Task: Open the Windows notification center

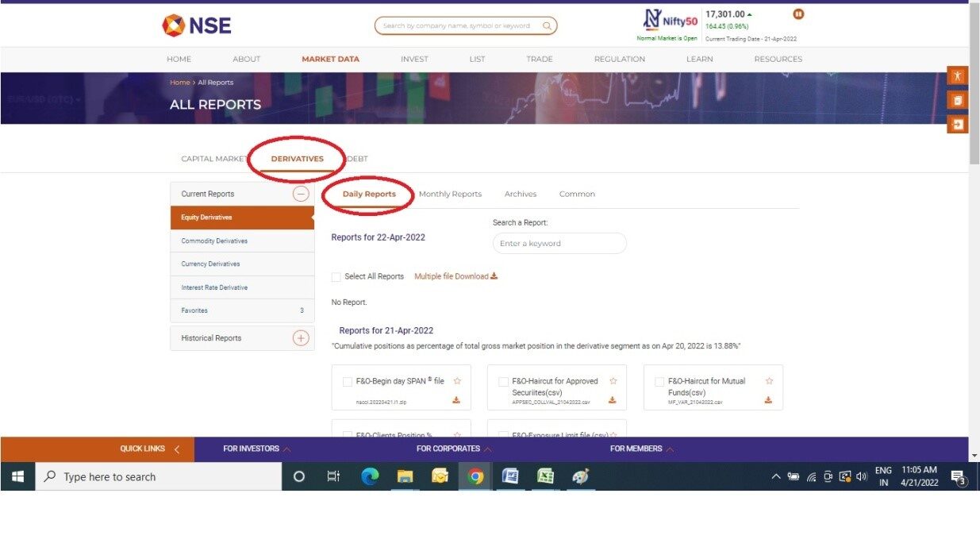Action: coord(958,477)
